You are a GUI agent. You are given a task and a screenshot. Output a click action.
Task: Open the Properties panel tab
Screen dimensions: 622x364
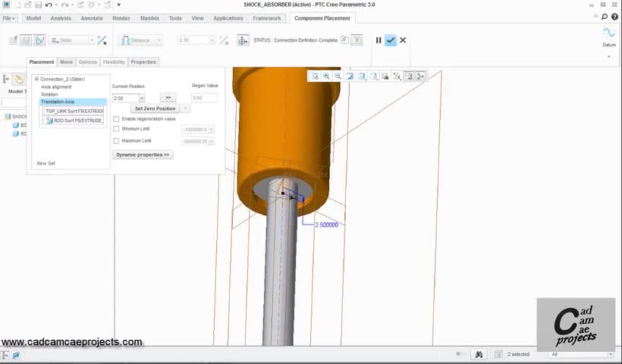coord(143,62)
